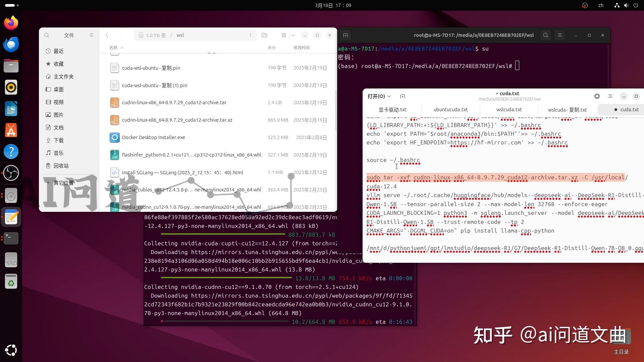This screenshot has height=362, width=644.
Task: Expand the view options dropdown in Files
Action: click(x=293, y=35)
